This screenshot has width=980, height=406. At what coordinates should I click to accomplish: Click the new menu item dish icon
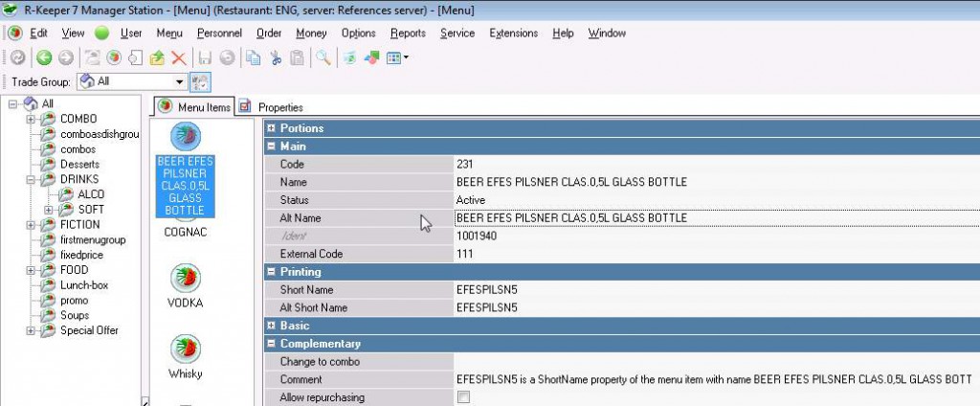(x=114, y=57)
